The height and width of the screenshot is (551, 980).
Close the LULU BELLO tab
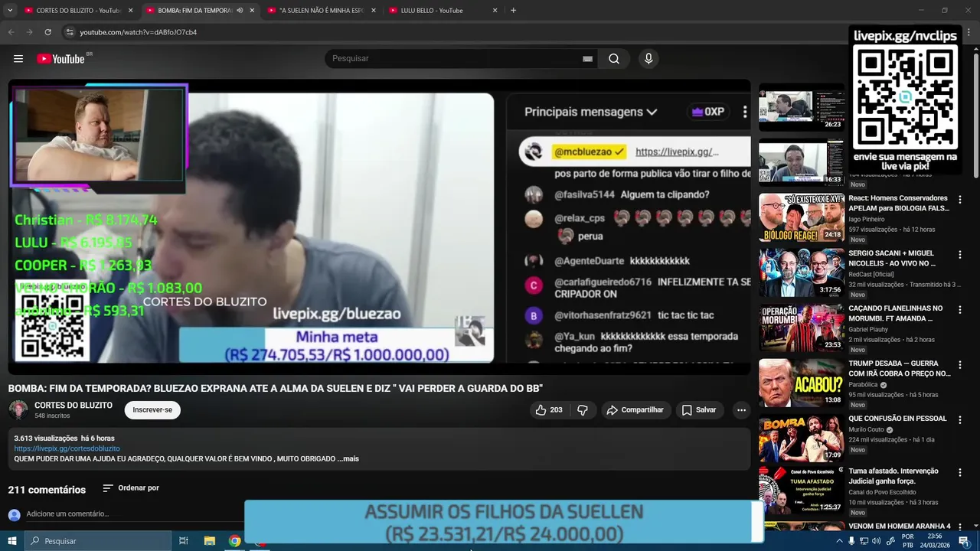pos(495,11)
